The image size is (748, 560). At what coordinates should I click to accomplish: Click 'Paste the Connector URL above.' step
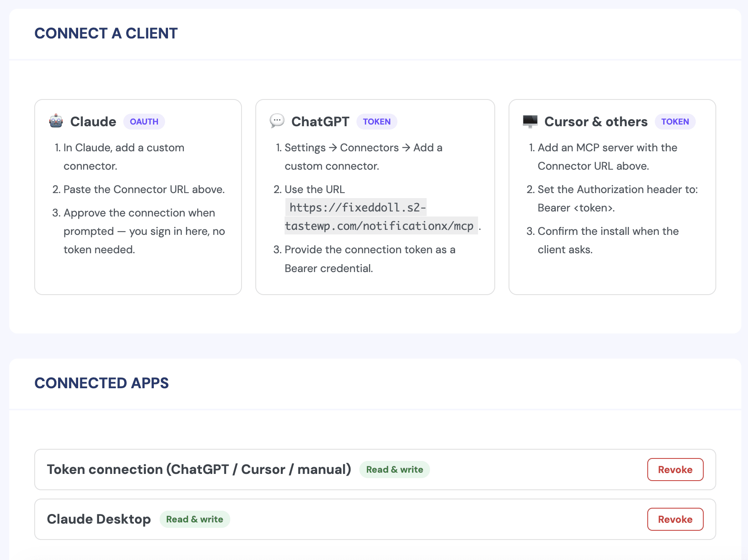(144, 189)
